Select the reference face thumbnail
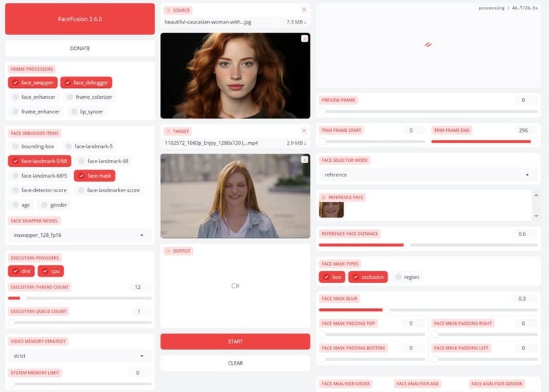This screenshot has width=549, height=392. point(331,209)
